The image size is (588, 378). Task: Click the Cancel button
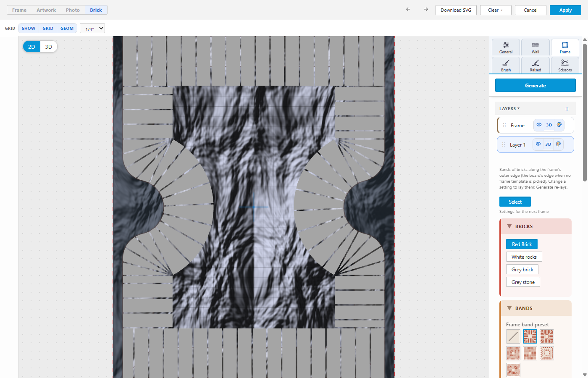[530, 10]
